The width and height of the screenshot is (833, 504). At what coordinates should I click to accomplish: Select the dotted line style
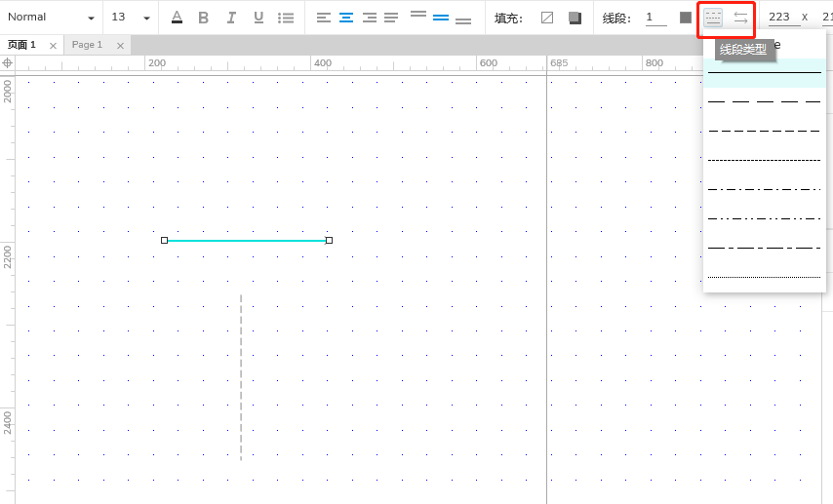coord(765,277)
